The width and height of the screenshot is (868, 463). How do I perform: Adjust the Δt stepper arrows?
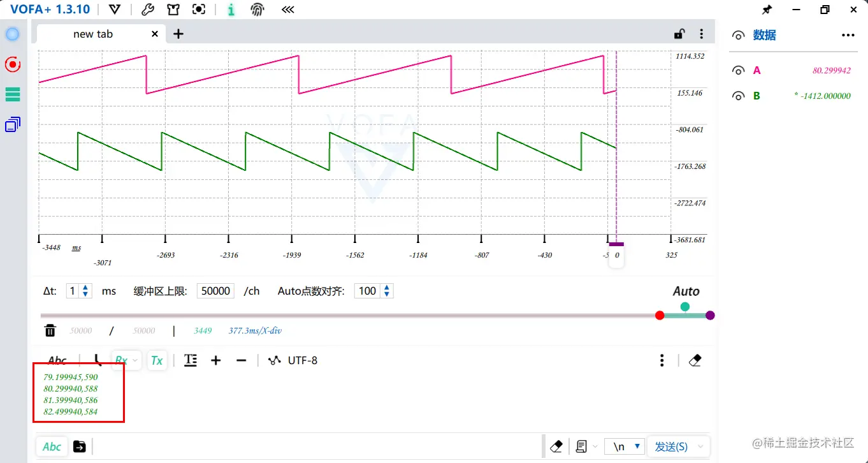pyautogui.click(x=86, y=291)
